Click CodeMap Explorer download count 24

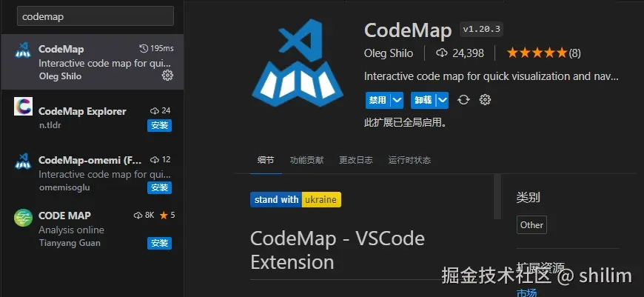click(161, 110)
